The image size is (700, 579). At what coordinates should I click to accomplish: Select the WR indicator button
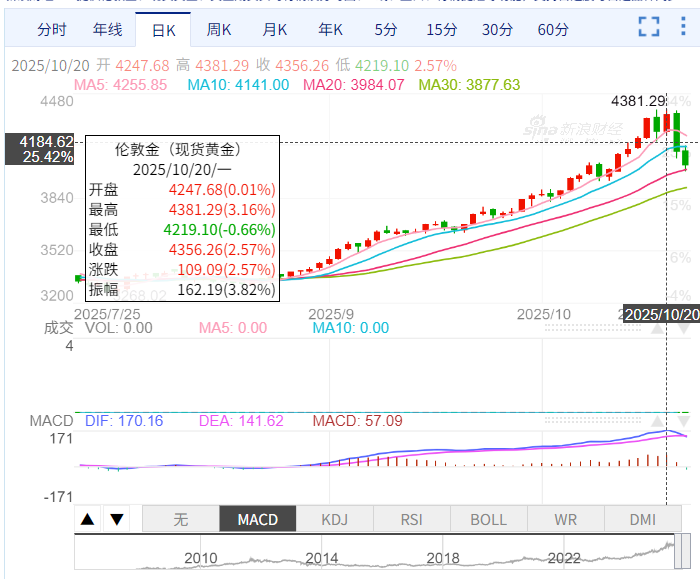566,519
